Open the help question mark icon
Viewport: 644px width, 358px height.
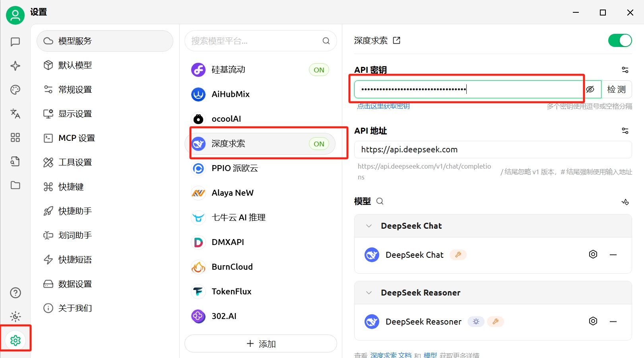click(15, 293)
